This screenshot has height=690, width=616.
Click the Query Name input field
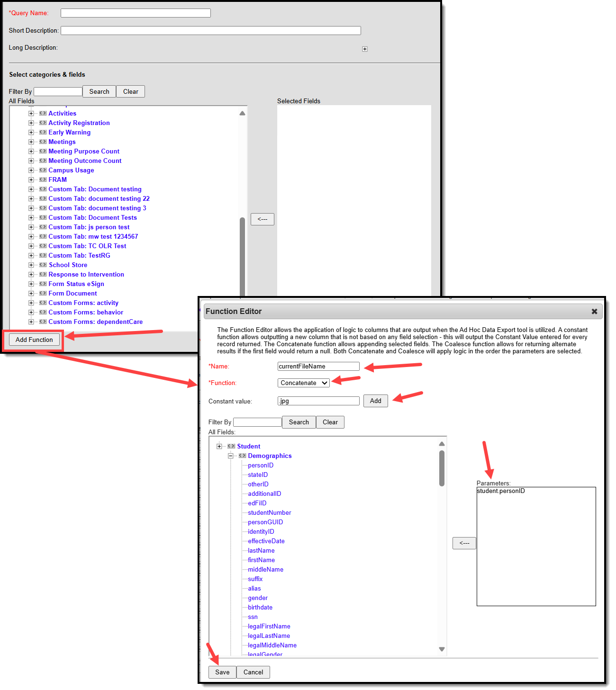click(136, 13)
